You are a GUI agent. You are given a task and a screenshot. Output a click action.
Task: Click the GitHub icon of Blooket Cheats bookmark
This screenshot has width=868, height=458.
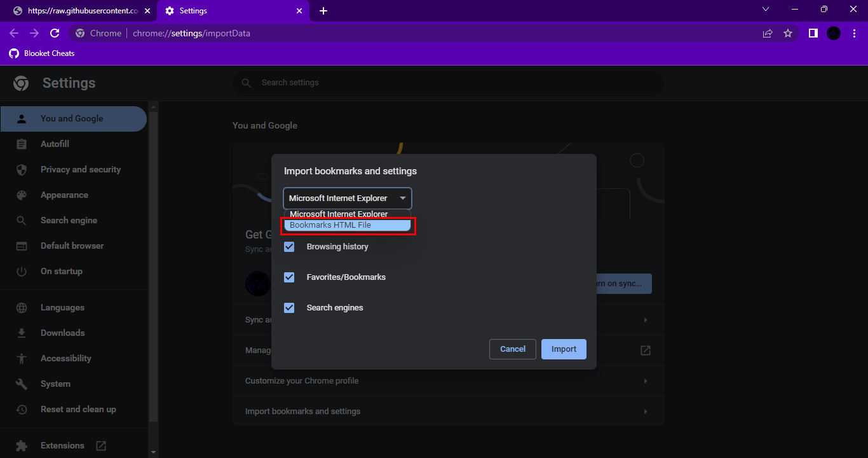click(x=14, y=53)
